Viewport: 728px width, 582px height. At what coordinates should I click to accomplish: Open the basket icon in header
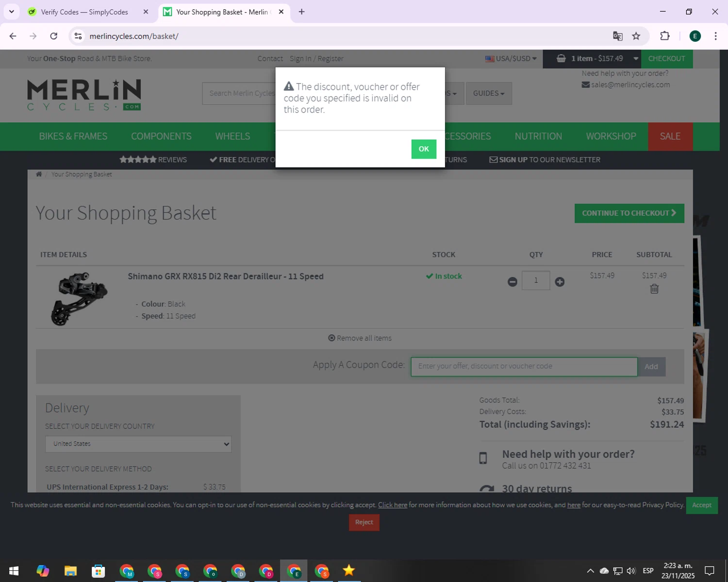point(561,59)
